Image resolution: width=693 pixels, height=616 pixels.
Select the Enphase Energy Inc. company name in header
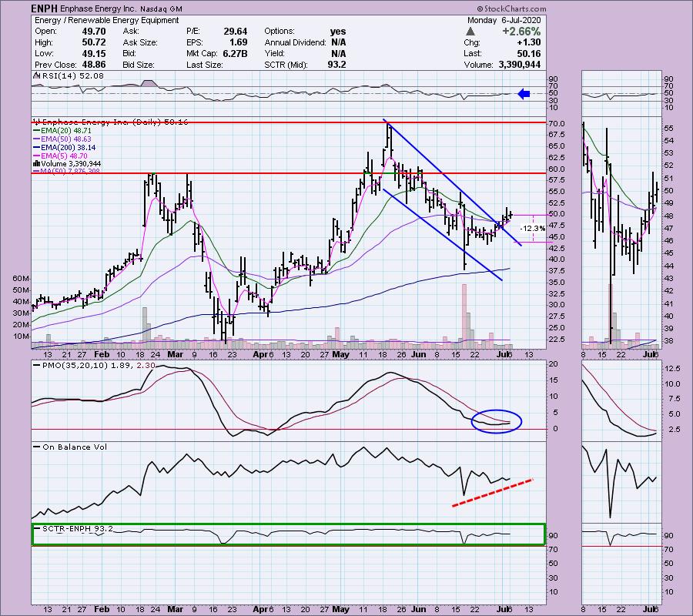point(98,8)
